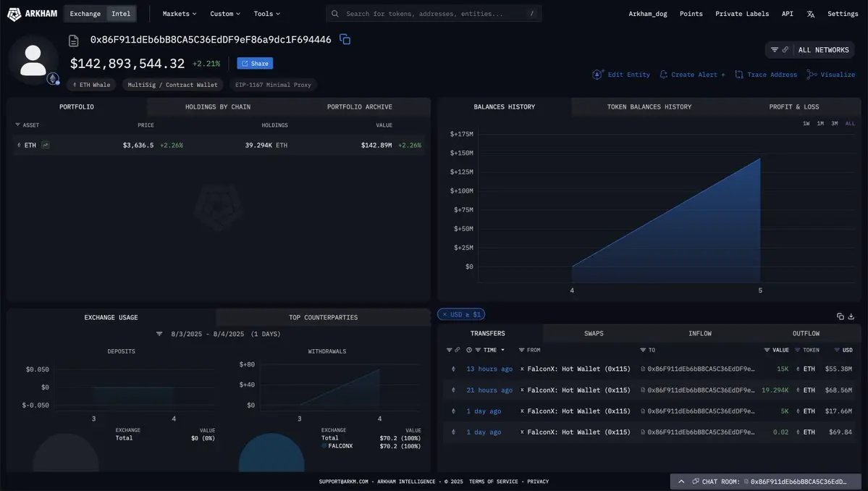Viewport: 868px width, 491px height.
Task: Copy the transfers table using the copy icon
Action: pyautogui.click(x=840, y=316)
